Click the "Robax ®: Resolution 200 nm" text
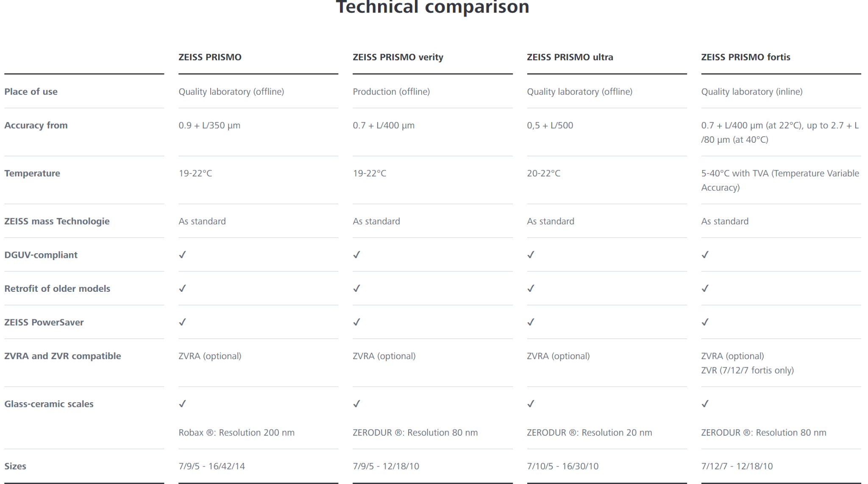Image resolution: width=868 pixels, height=484 pixels. click(236, 433)
